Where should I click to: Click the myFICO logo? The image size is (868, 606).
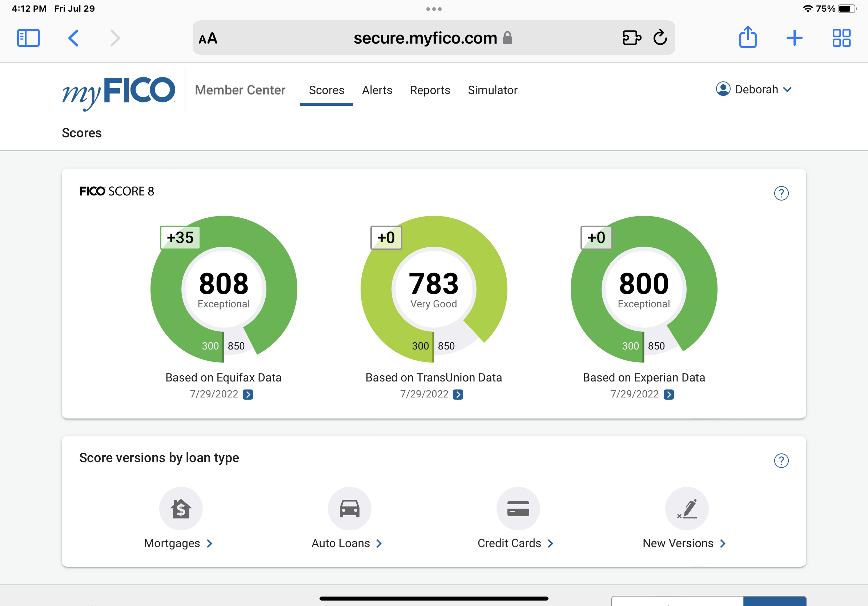pyautogui.click(x=119, y=91)
